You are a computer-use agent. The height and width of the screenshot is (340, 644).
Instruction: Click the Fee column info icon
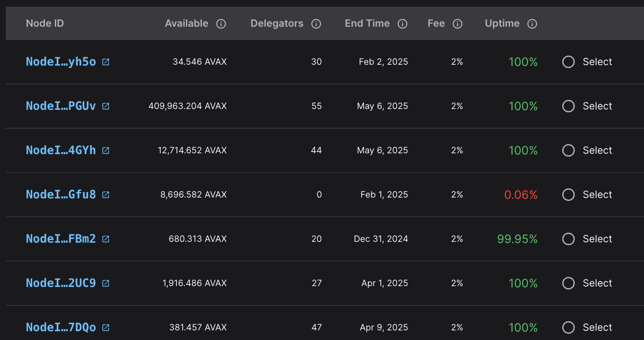458,24
